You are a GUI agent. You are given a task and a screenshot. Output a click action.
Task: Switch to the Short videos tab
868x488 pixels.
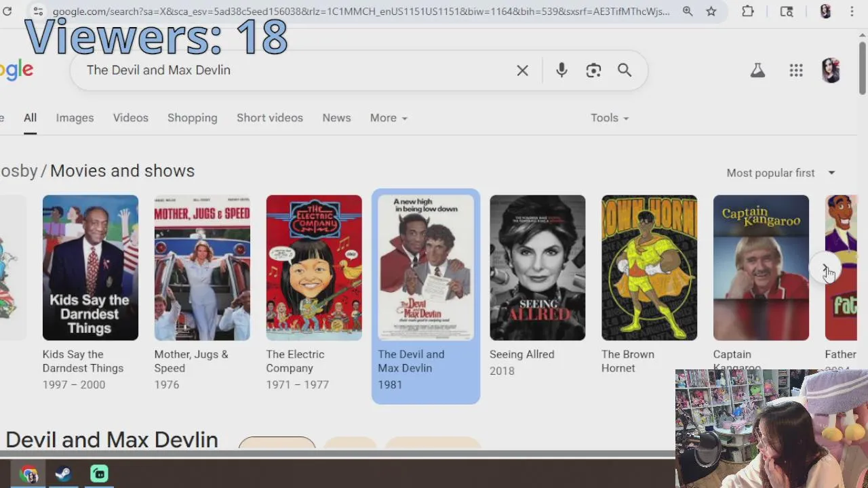click(x=270, y=118)
